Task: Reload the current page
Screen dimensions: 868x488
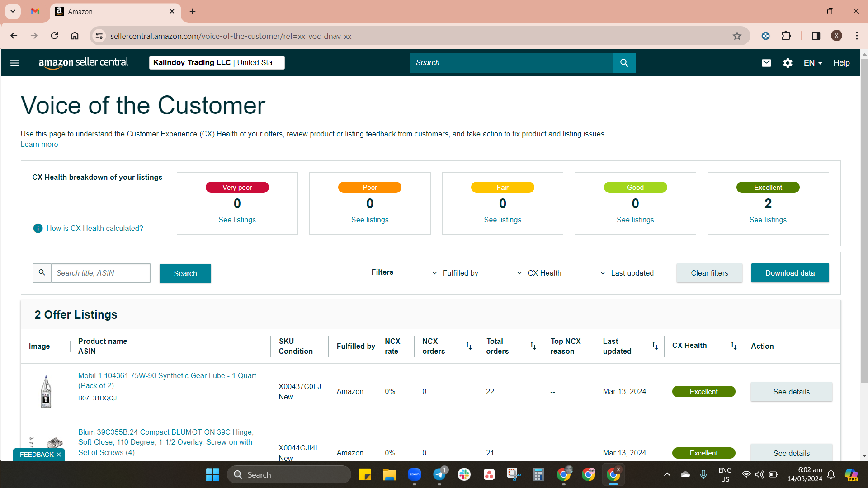Action: [x=54, y=36]
